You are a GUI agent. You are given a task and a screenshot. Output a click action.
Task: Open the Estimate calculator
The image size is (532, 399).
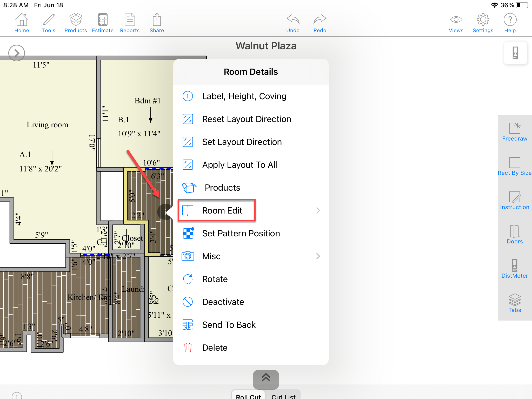[103, 23]
